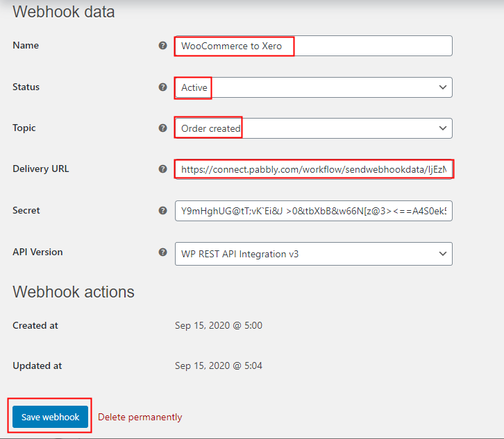Open the API Version dropdown
Viewport: 504px width, 439px height.
point(313,254)
